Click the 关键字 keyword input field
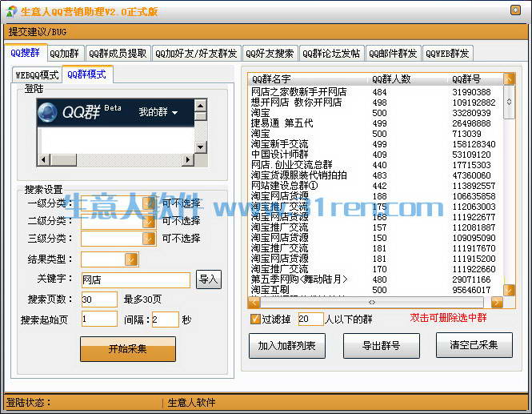 coord(135,279)
